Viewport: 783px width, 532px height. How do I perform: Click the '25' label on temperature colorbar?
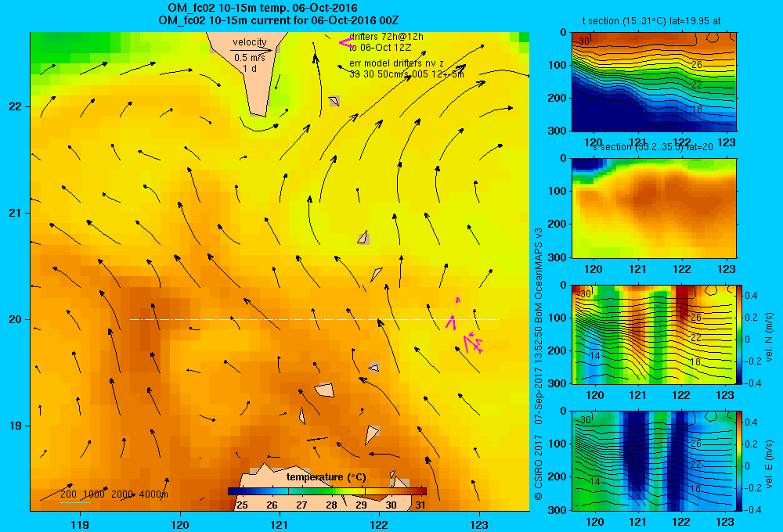click(242, 505)
